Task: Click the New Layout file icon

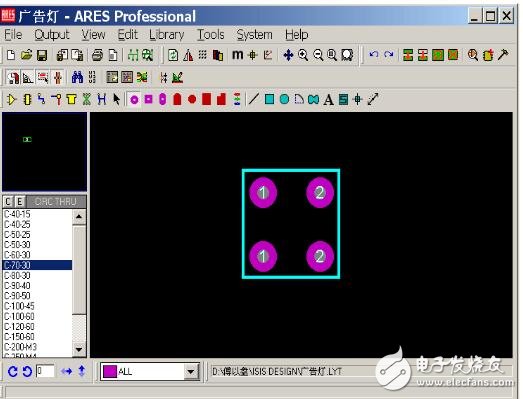Action: (x=11, y=55)
